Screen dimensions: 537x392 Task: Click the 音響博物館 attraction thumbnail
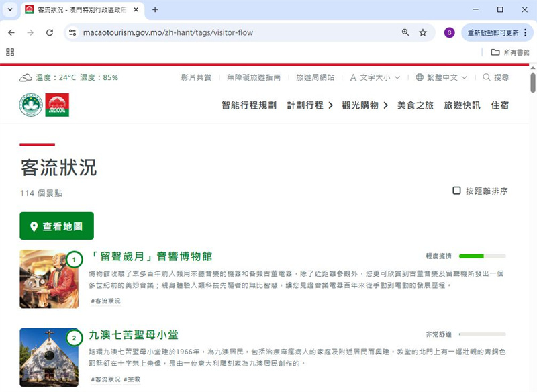[x=48, y=279]
